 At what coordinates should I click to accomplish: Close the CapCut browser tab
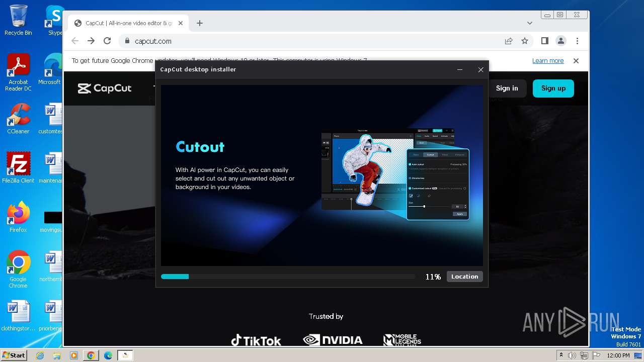coord(181,23)
